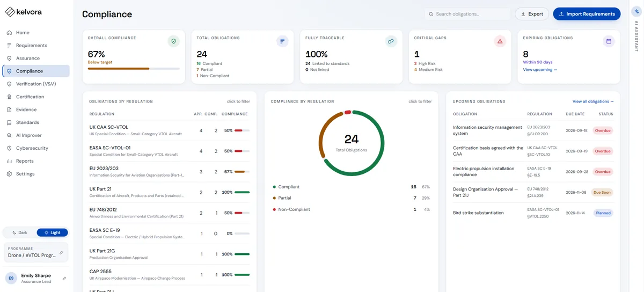Screen dimensions: 644x292
Task: Click the Kelvora logo icon
Action: [x=10, y=12]
